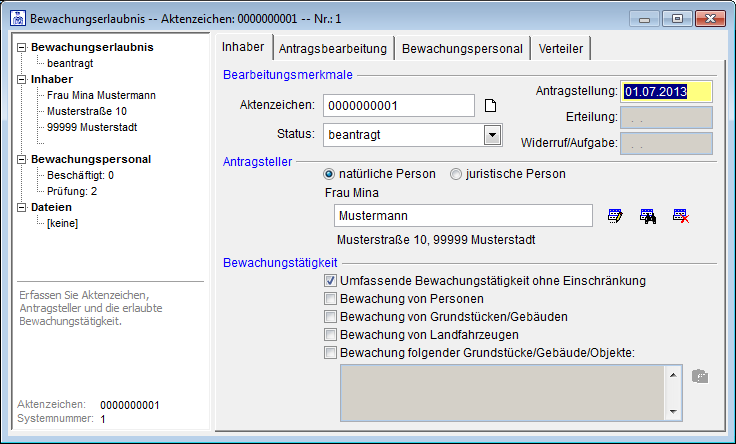Image resolution: width=736 pixels, height=444 pixels.
Task: Select Bewachungspersonal node in the tree
Action: (x=91, y=158)
